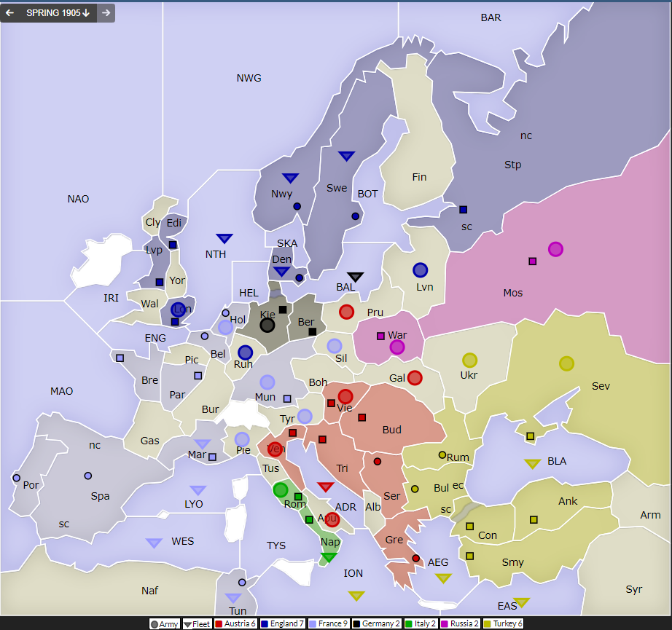Select the Turkish fleet in ION
The image size is (672, 630).
(x=356, y=596)
